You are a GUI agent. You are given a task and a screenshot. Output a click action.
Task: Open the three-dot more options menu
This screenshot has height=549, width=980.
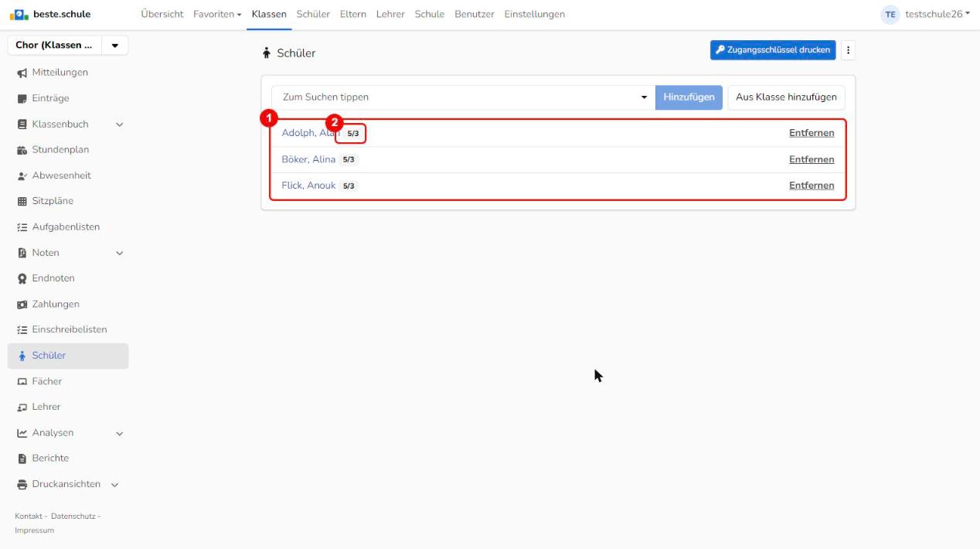click(x=848, y=50)
